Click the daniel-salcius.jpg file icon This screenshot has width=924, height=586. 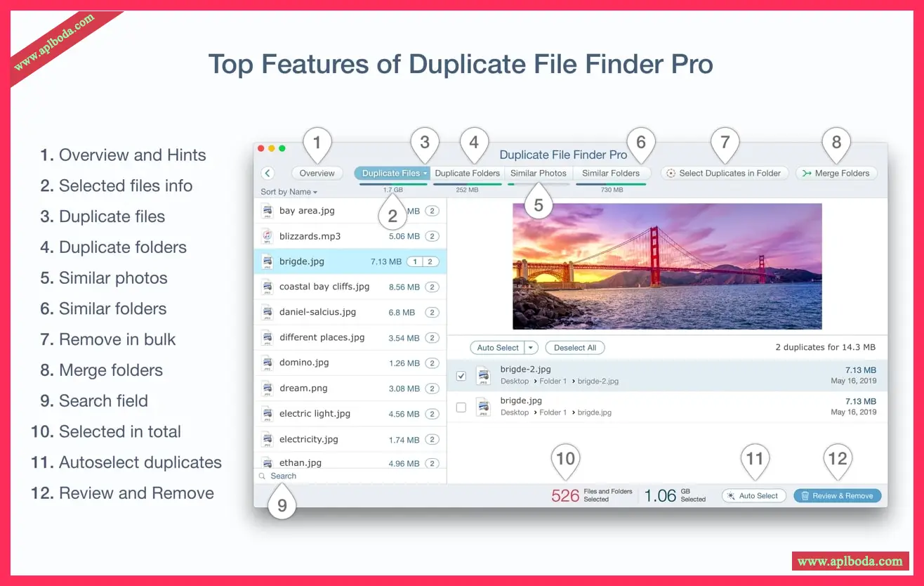267,312
